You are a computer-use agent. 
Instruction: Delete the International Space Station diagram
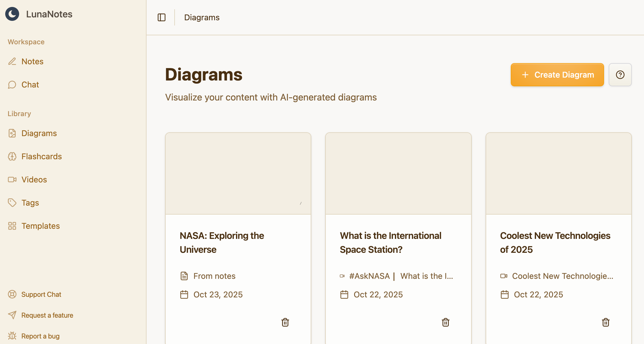445,322
